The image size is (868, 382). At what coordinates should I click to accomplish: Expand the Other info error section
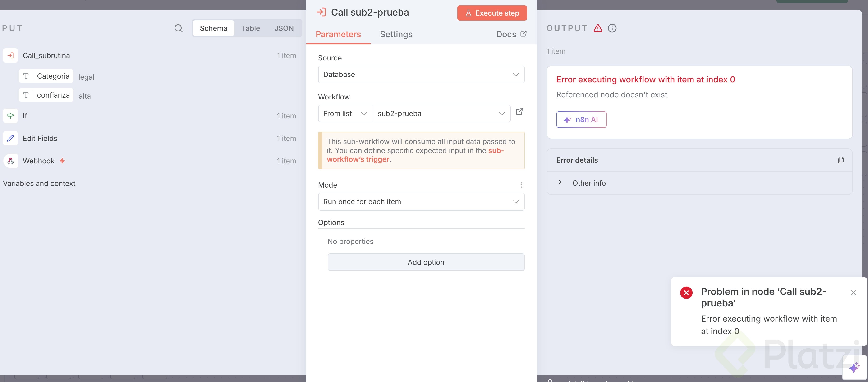click(560, 183)
